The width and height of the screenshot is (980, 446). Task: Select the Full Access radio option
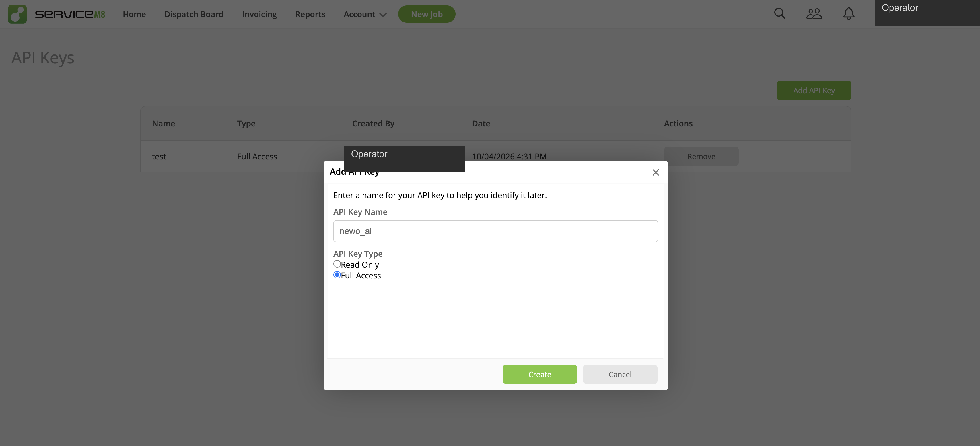point(337,275)
